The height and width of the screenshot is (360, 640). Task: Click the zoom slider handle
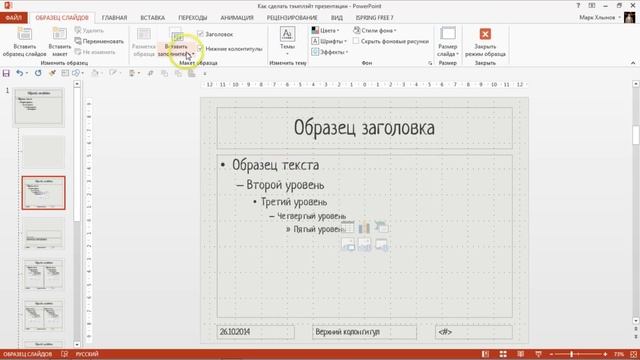(x=571, y=354)
